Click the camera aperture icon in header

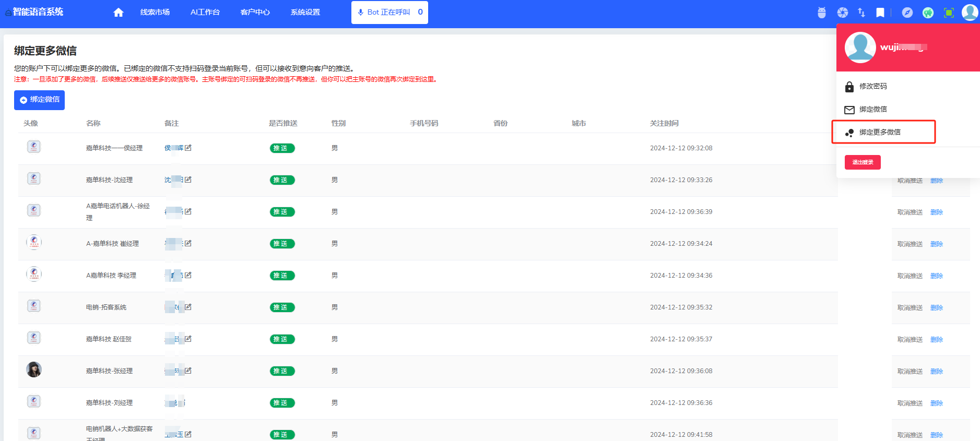[842, 13]
